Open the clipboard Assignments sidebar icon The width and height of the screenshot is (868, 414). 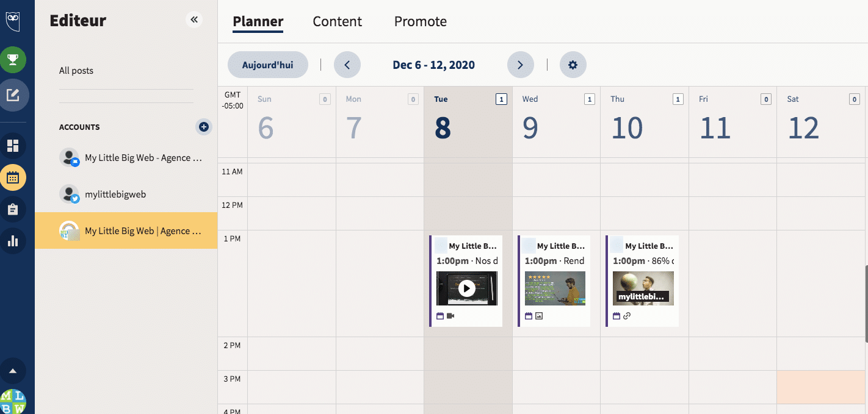(x=13, y=210)
